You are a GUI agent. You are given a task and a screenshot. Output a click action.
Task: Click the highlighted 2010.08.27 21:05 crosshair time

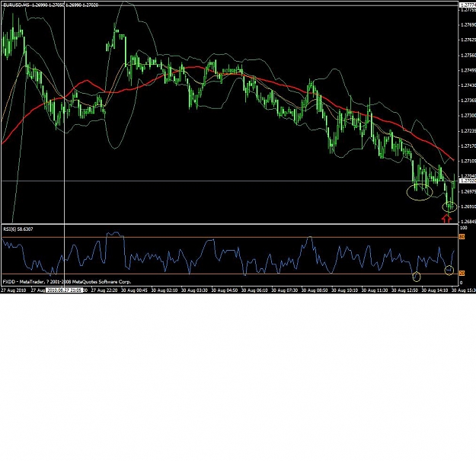(65, 290)
